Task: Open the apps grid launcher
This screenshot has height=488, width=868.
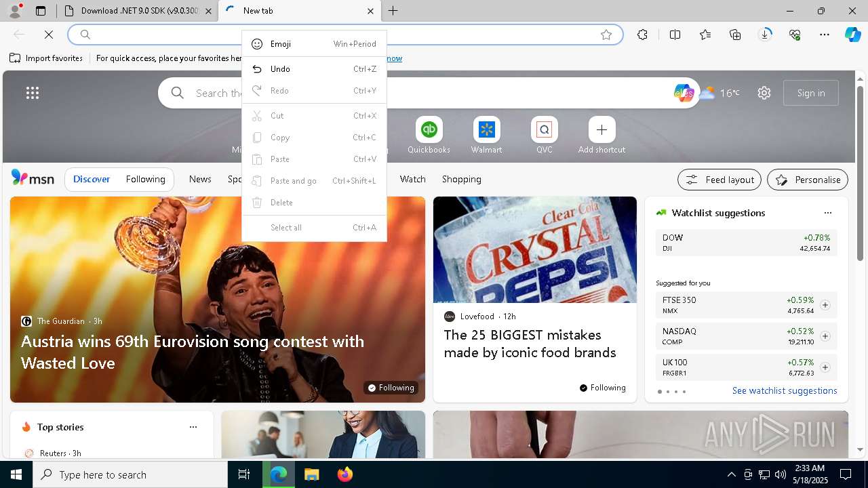Action: click(33, 93)
